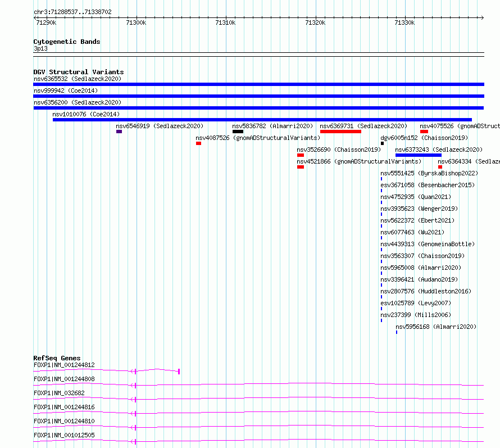500x448 pixels.
Task: Open FOXP1|NM_001244810 transcript label
Action: [64, 421]
